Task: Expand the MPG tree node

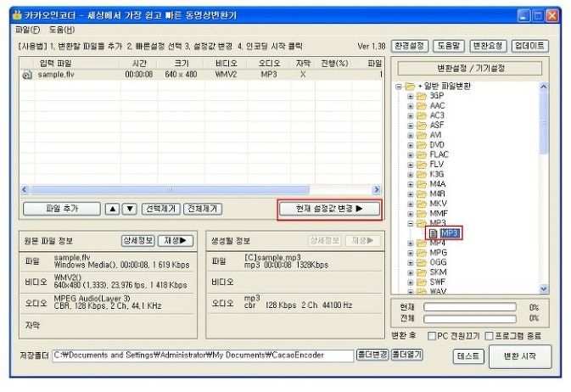Action: coord(411,253)
